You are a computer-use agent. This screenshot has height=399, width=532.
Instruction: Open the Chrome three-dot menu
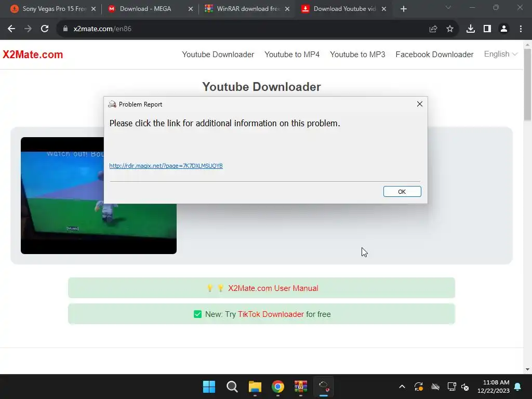pyautogui.click(x=521, y=29)
